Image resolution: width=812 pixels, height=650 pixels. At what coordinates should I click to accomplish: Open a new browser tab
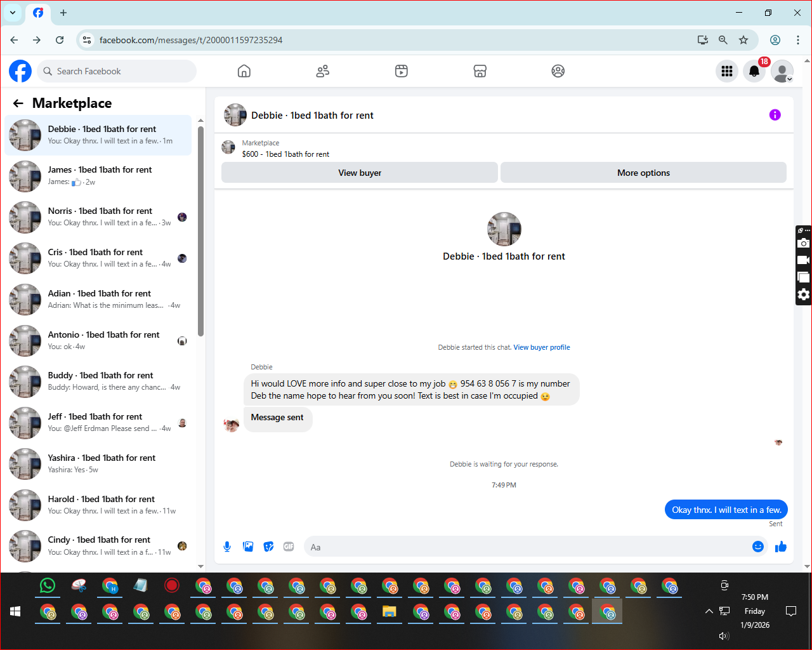pyautogui.click(x=63, y=13)
